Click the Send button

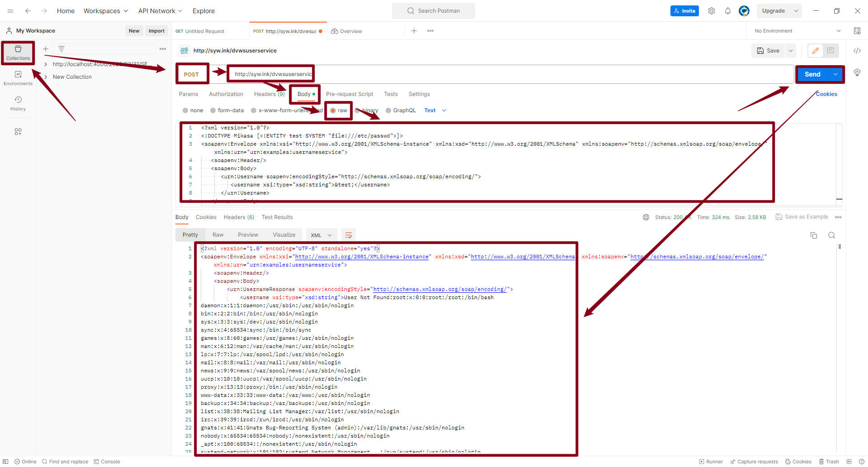(x=812, y=74)
